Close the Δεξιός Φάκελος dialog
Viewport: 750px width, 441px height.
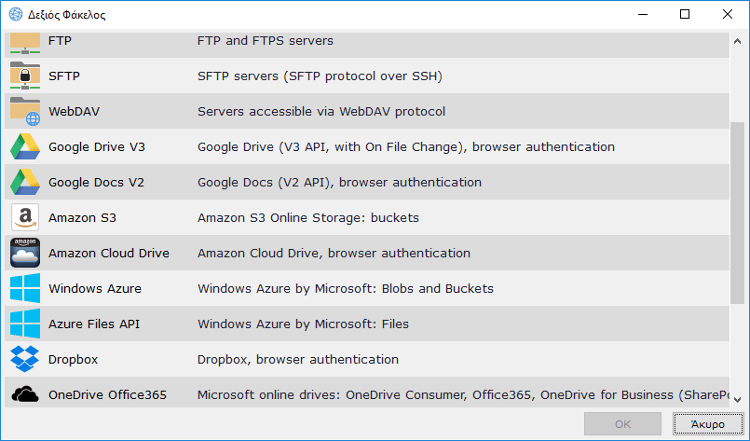(x=728, y=14)
